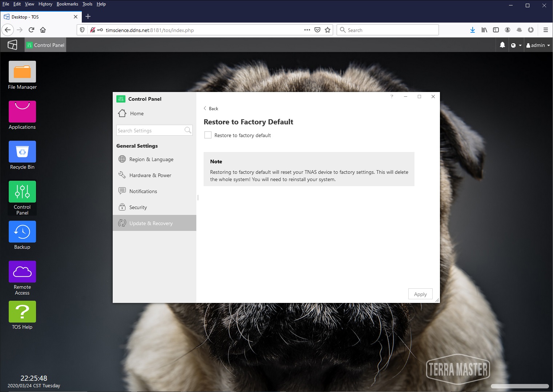Launch the Applications store icon

22,112
